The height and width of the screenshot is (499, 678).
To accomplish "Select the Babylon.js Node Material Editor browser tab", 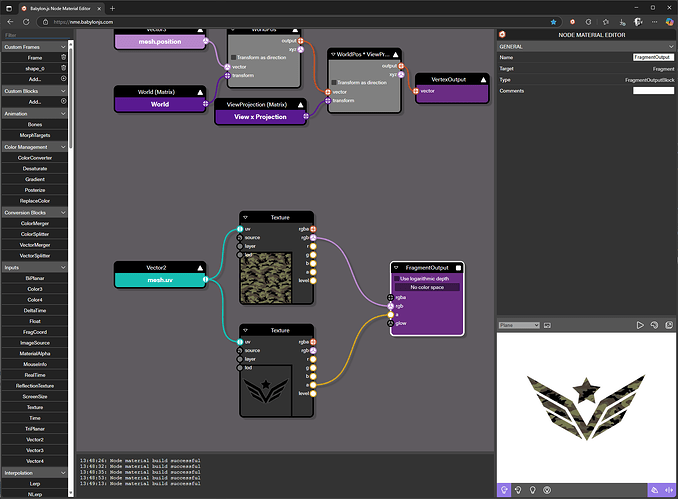I will pos(61,9).
